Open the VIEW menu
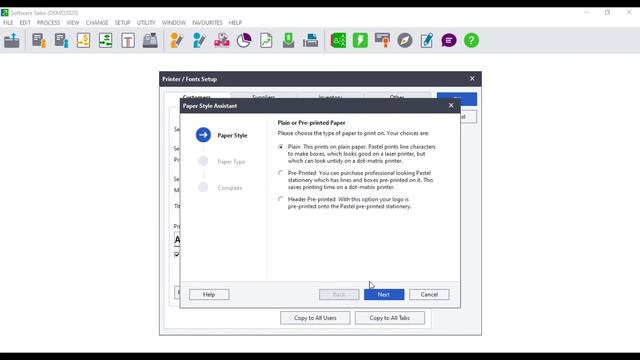 tap(73, 22)
